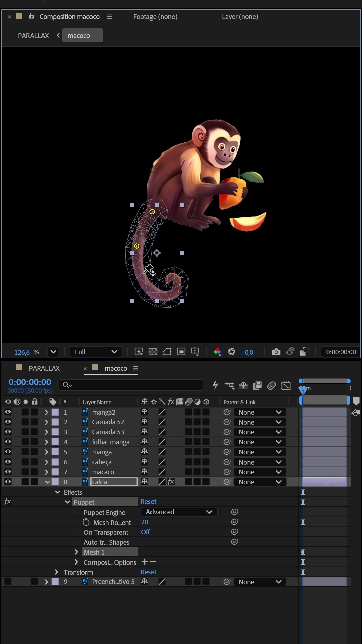This screenshot has width=362, height=644.
Task: Hide the folha_manga layer eye icon
Action: coord(8,442)
